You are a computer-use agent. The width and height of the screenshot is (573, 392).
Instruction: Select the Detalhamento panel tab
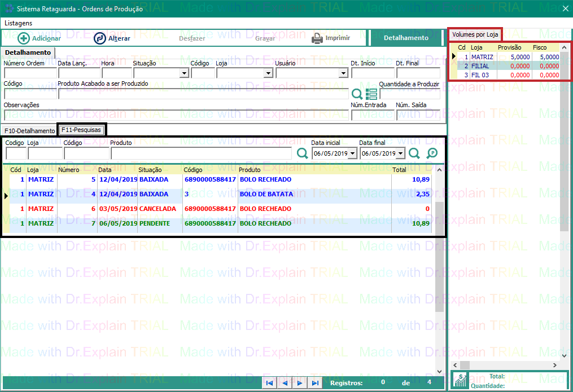pos(28,52)
